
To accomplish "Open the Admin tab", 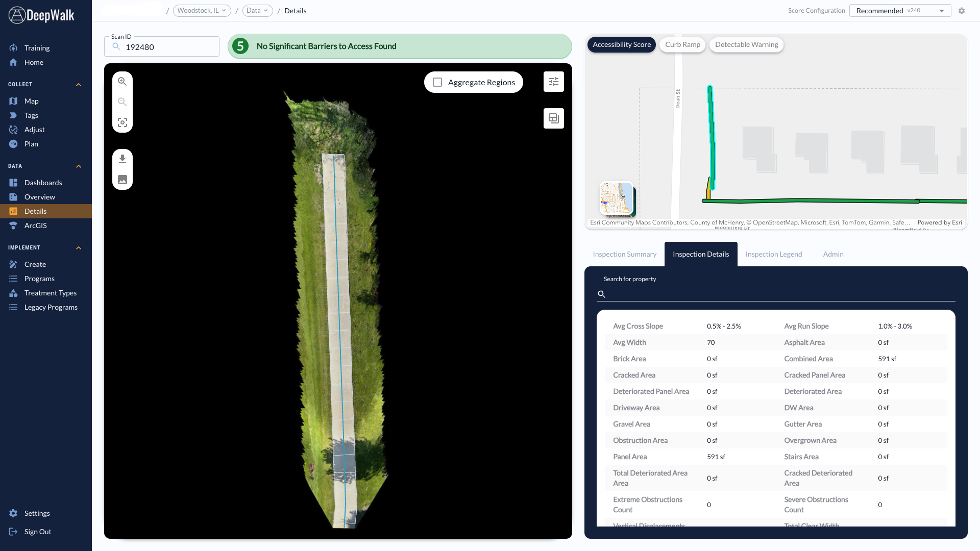I will point(833,254).
